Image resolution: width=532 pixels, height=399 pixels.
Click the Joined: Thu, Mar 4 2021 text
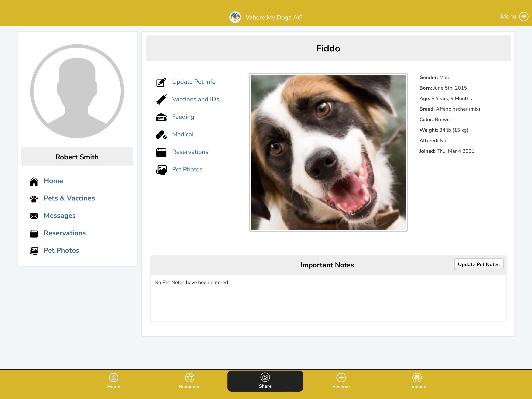[x=447, y=151]
